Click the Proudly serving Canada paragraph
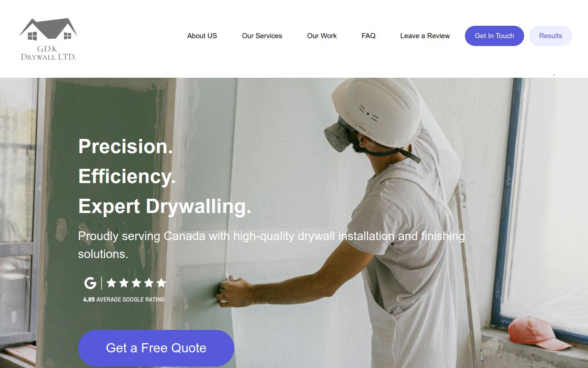 point(271,245)
